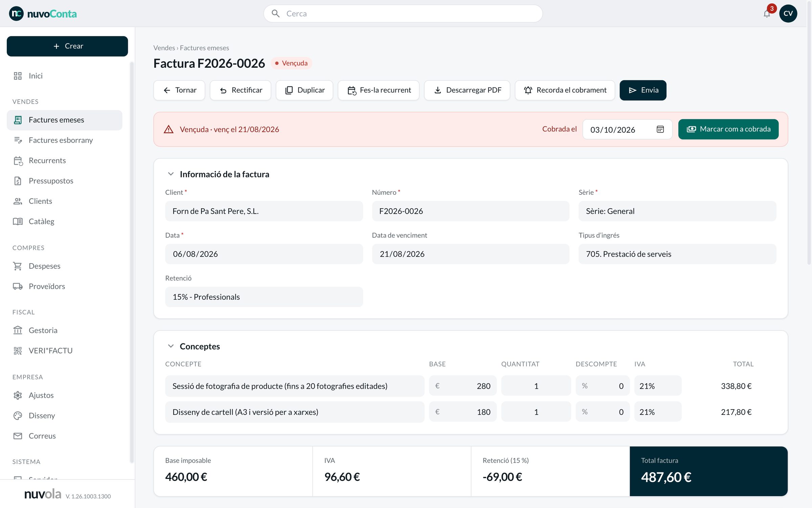Click the Cerca search field
This screenshot has width=812, height=508.
click(x=403, y=14)
